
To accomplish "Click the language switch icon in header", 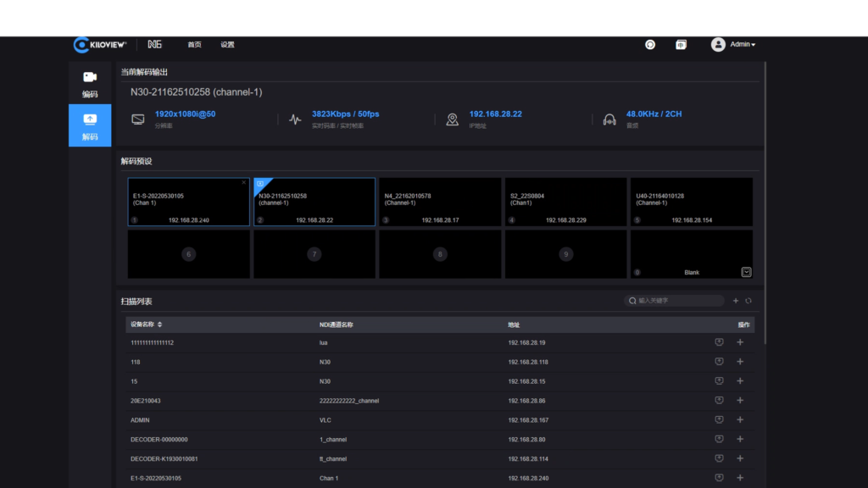I will tap(681, 45).
